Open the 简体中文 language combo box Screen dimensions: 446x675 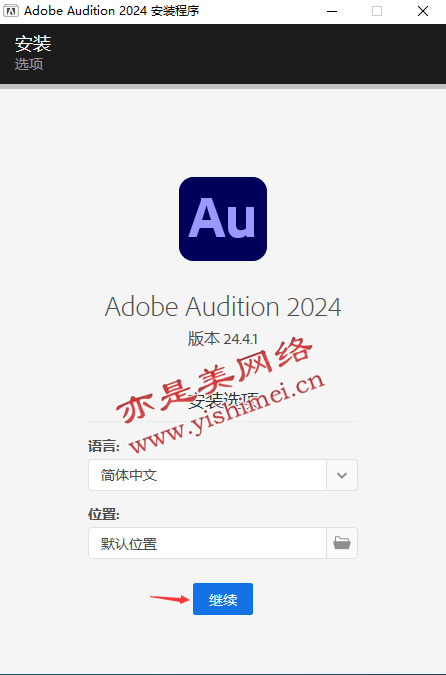click(223, 475)
